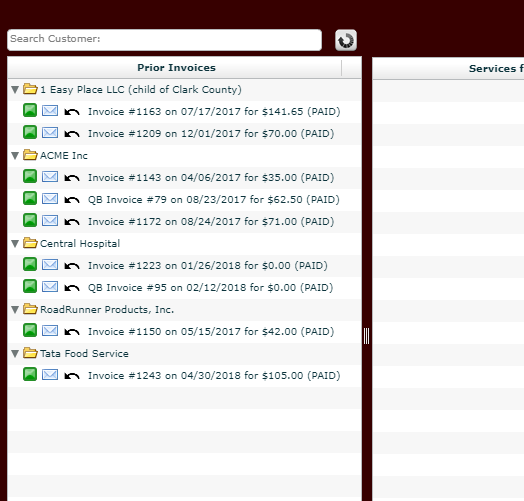Click the undo arrow for Invoice #1223
The width and height of the screenshot is (524, 501).
pos(72,266)
